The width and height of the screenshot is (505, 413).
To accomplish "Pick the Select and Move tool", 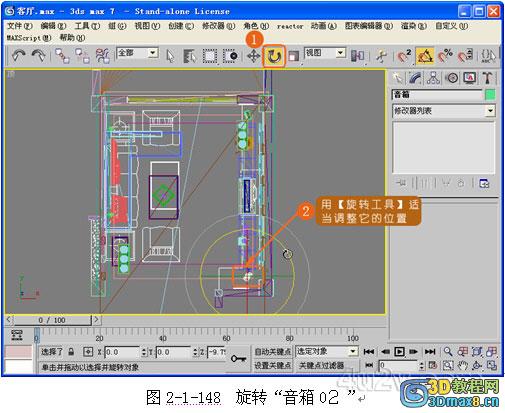I will click(x=253, y=56).
